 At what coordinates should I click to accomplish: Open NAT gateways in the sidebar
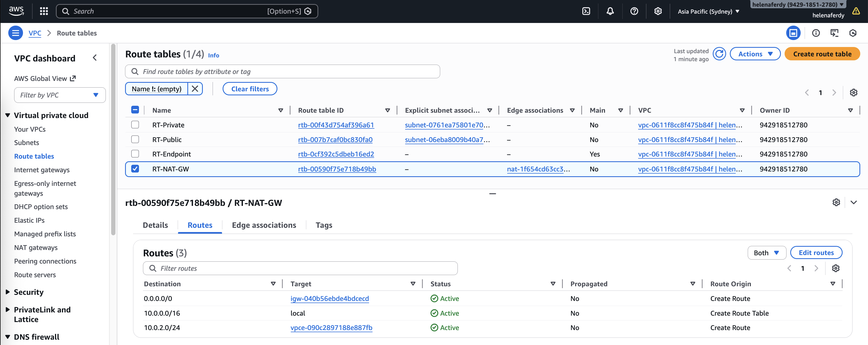click(36, 247)
